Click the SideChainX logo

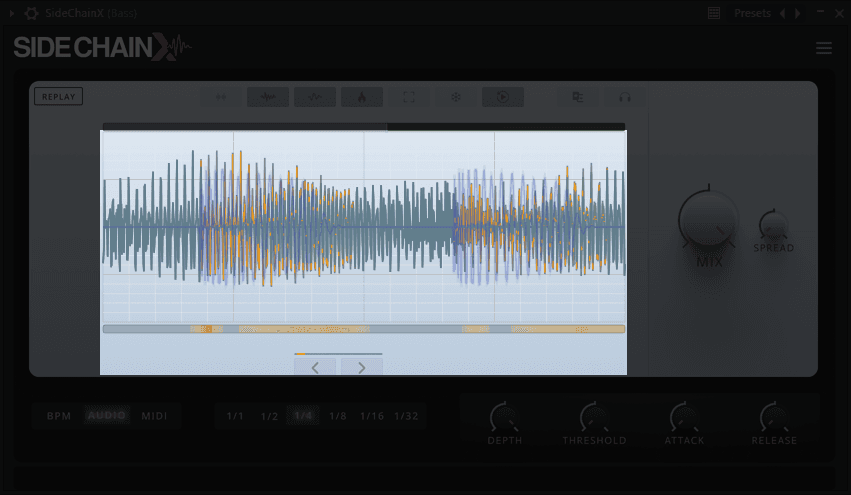click(102, 47)
